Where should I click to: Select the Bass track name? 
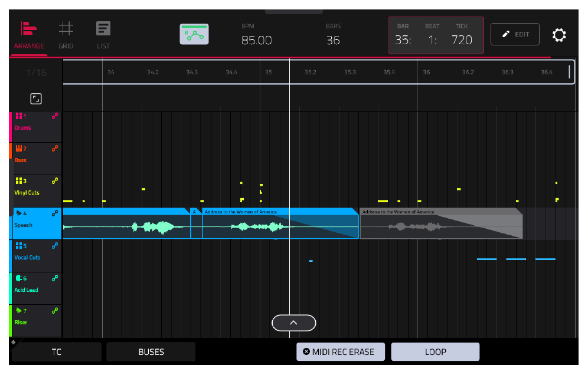pos(20,160)
